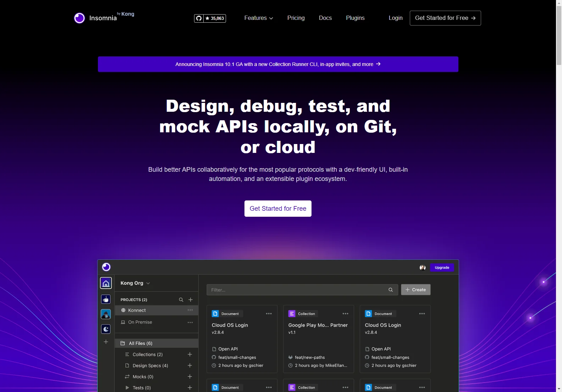
Task: Open options menu on first Cloud OS Login card
Action: tap(269, 314)
